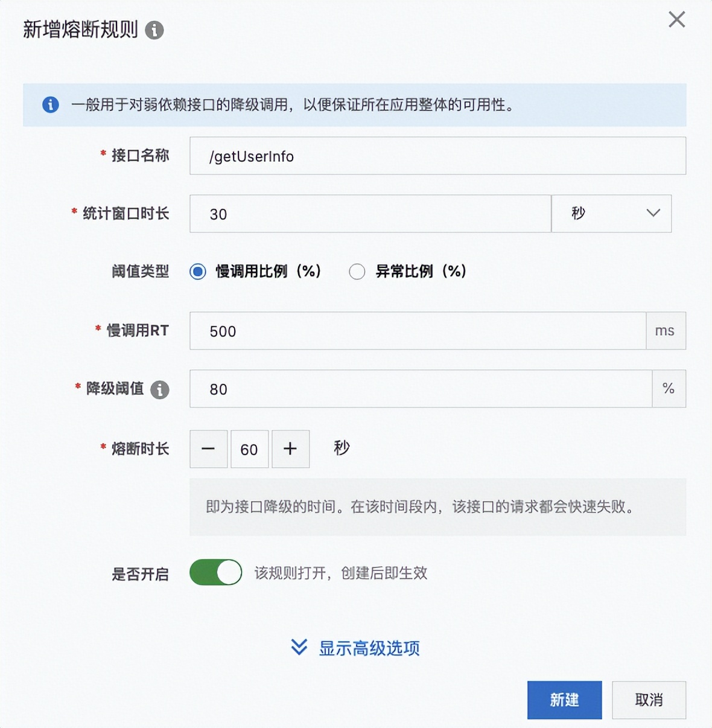Viewport: 712px width, 728px height.
Task: Click the minus icon to decrease 熔断时长
Action: (x=208, y=449)
